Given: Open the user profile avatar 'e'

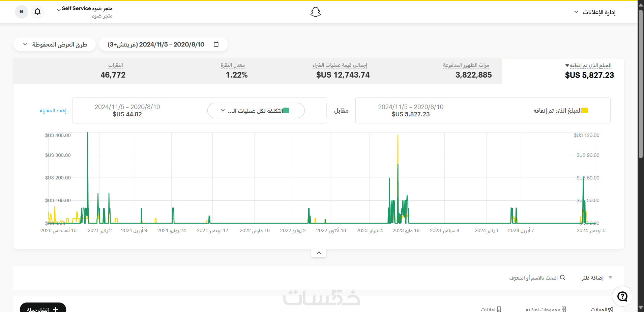Looking at the screenshot, I should (x=22, y=11).
